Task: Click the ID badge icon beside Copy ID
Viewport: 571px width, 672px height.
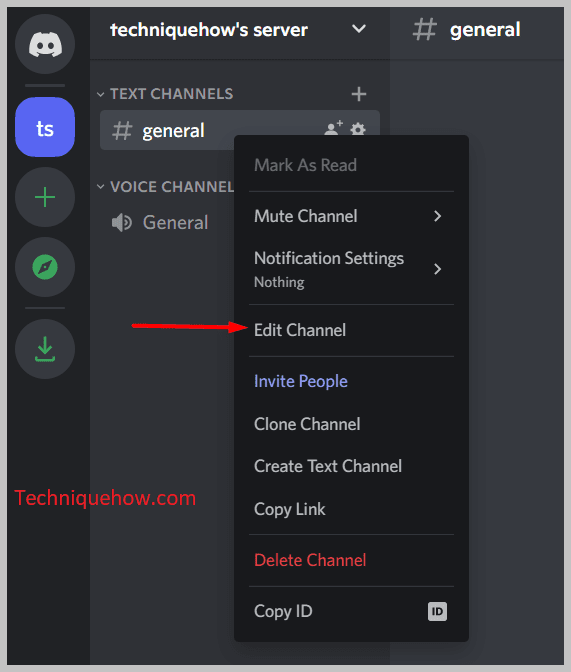Action: [437, 611]
